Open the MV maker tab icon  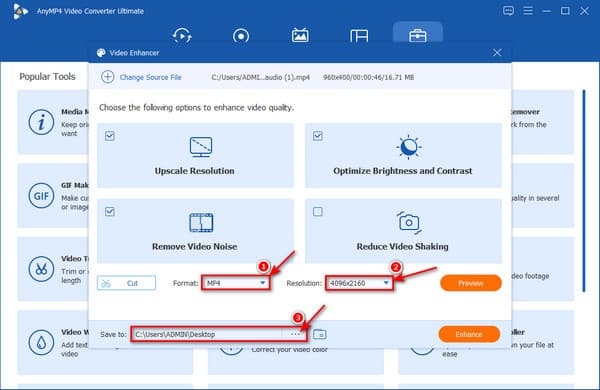coord(300,35)
